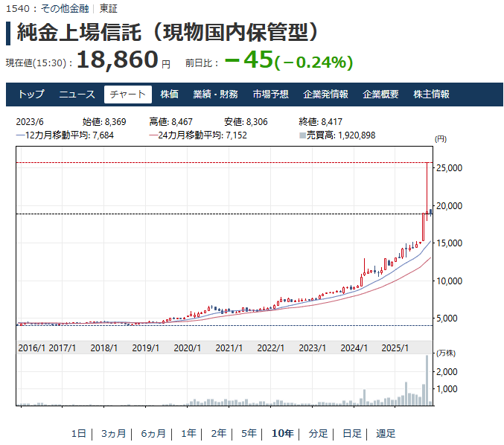Open the 企業概要 tab
The image size is (504, 445).
[x=380, y=95]
